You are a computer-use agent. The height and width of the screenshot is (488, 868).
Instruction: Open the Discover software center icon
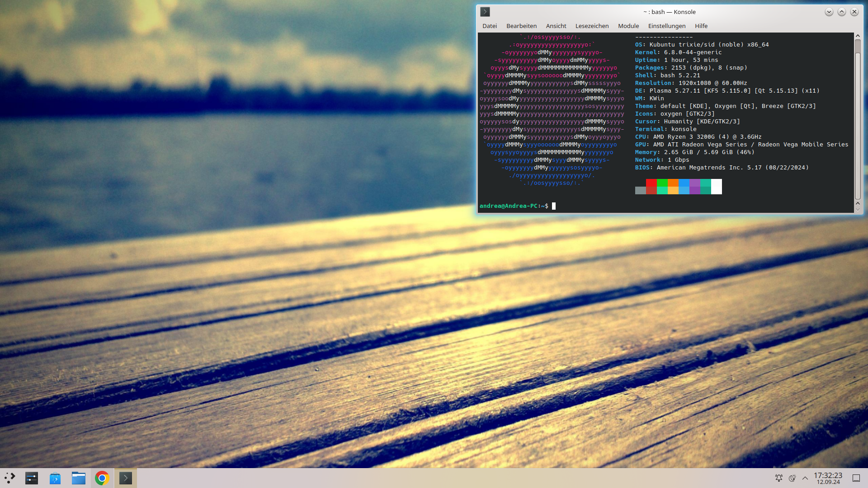[x=55, y=478]
